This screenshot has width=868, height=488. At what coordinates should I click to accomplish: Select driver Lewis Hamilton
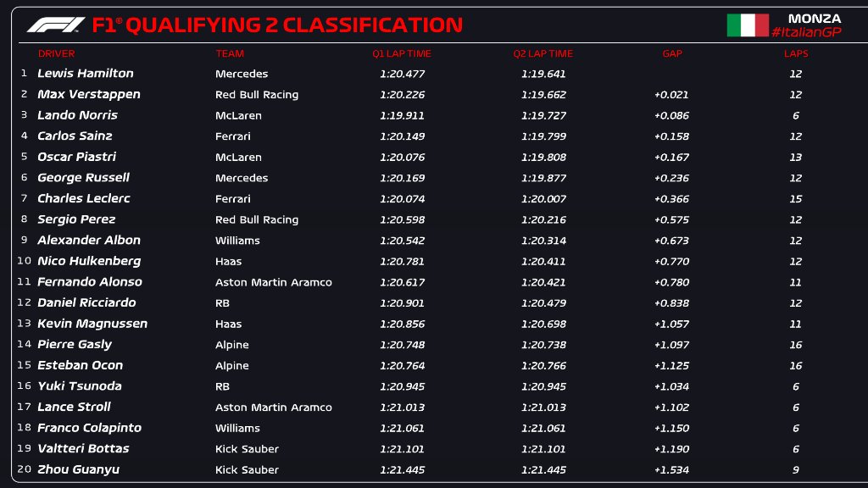coord(86,73)
